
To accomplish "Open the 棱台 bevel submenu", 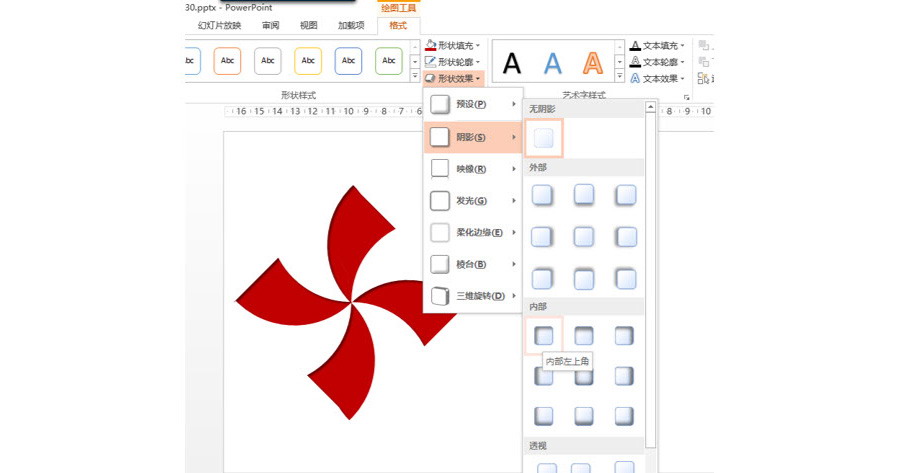I will [x=472, y=265].
